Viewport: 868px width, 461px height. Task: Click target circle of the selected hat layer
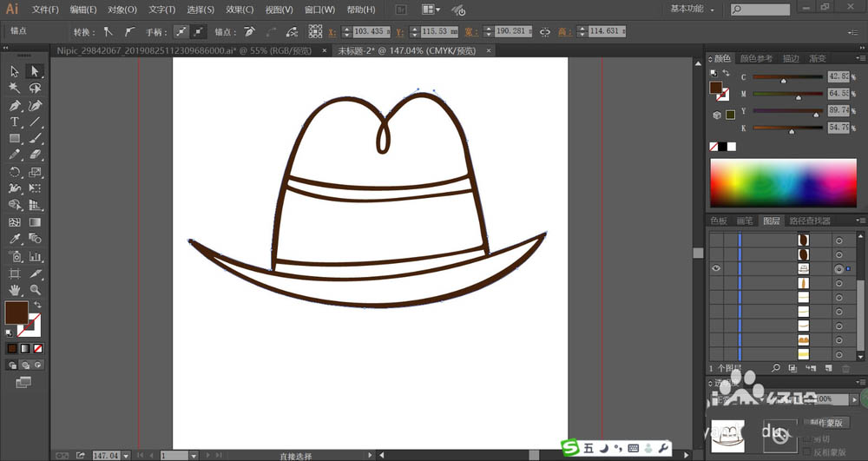pos(839,269)
